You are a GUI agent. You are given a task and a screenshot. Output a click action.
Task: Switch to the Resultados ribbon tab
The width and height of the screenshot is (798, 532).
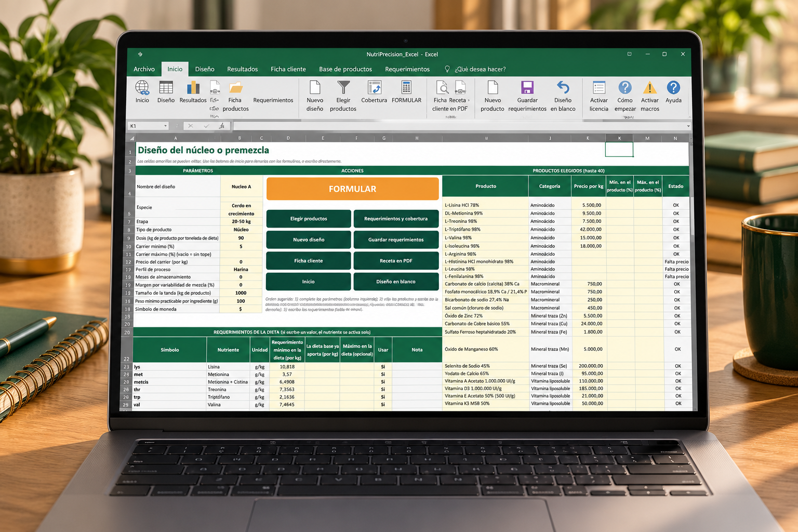click(242, 69)
